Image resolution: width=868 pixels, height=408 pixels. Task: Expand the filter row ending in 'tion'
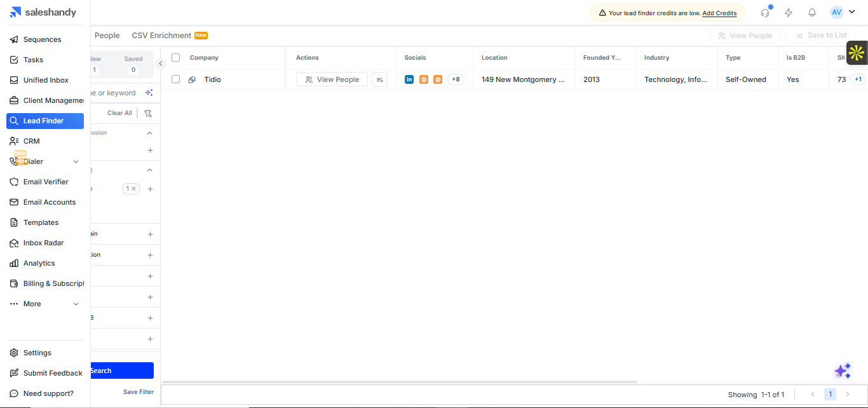click(x=151, y=255)
